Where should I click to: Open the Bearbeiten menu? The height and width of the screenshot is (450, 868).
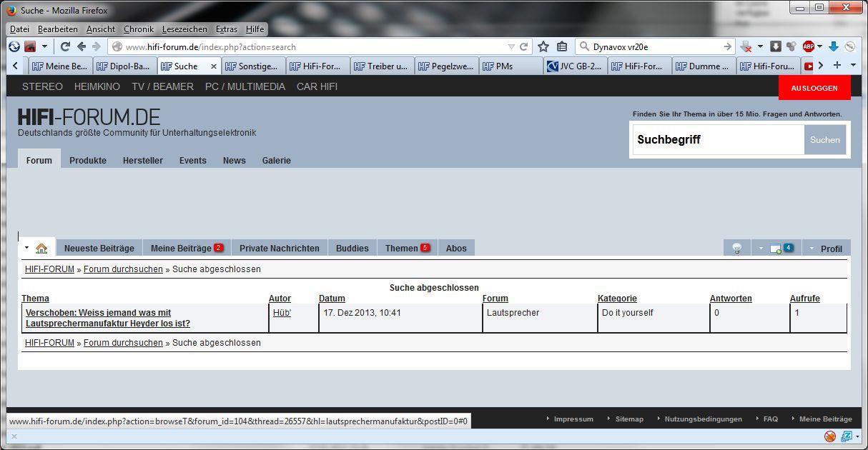(58, 29)
